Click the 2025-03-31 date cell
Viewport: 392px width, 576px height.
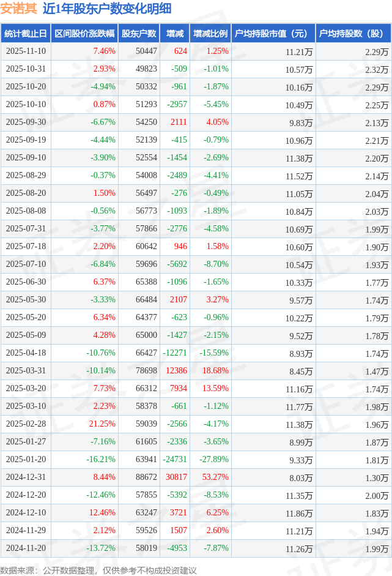[26, 370]
